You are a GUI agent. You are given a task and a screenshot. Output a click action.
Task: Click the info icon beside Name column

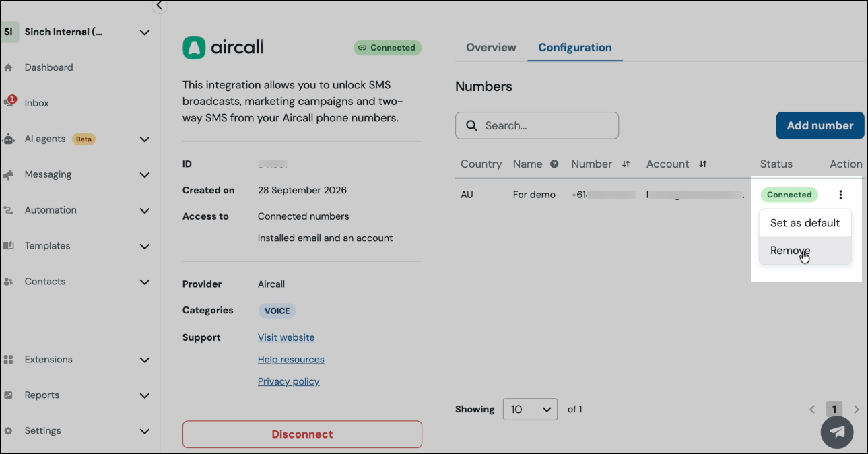tap(554, 164)
